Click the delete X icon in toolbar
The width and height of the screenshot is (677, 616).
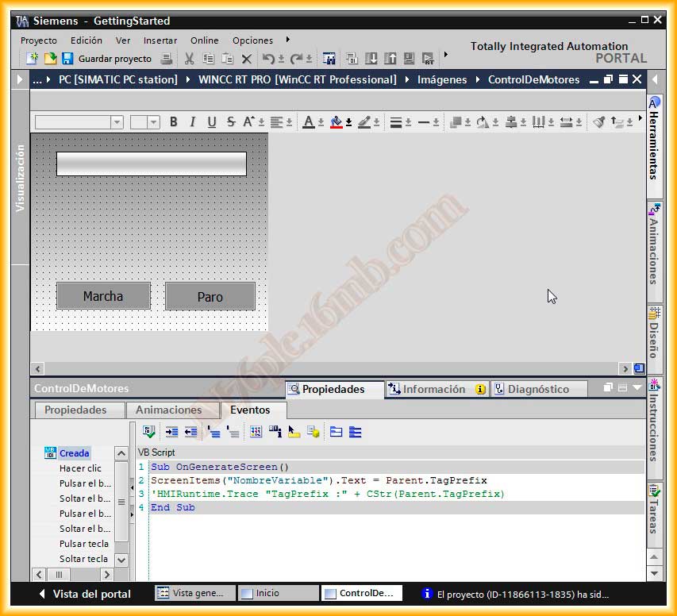(246, 59)
